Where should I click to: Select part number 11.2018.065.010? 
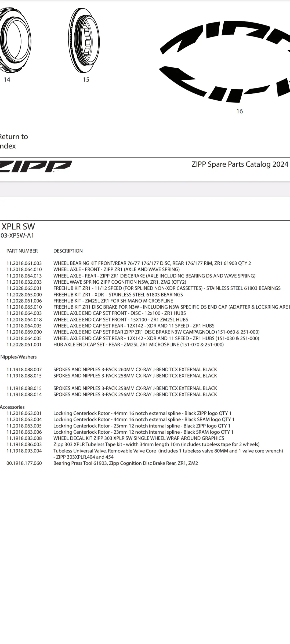(x=24, y=307)
